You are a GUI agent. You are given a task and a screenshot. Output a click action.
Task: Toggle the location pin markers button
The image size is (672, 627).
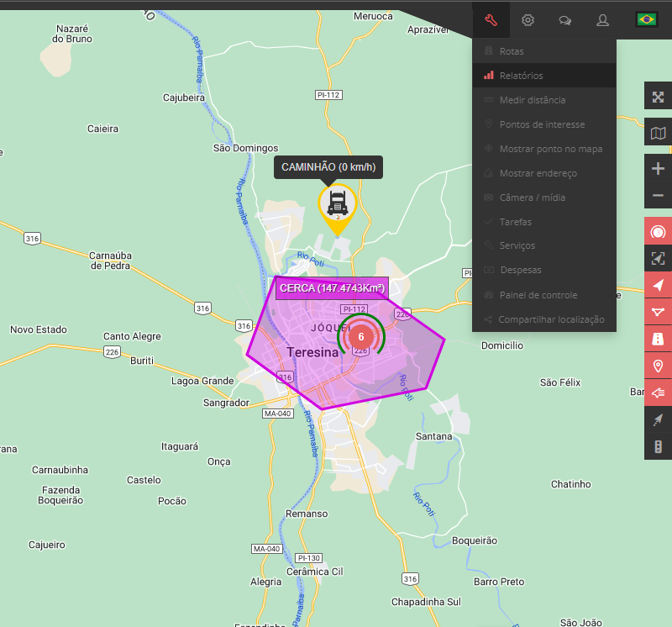coord(658,366)
